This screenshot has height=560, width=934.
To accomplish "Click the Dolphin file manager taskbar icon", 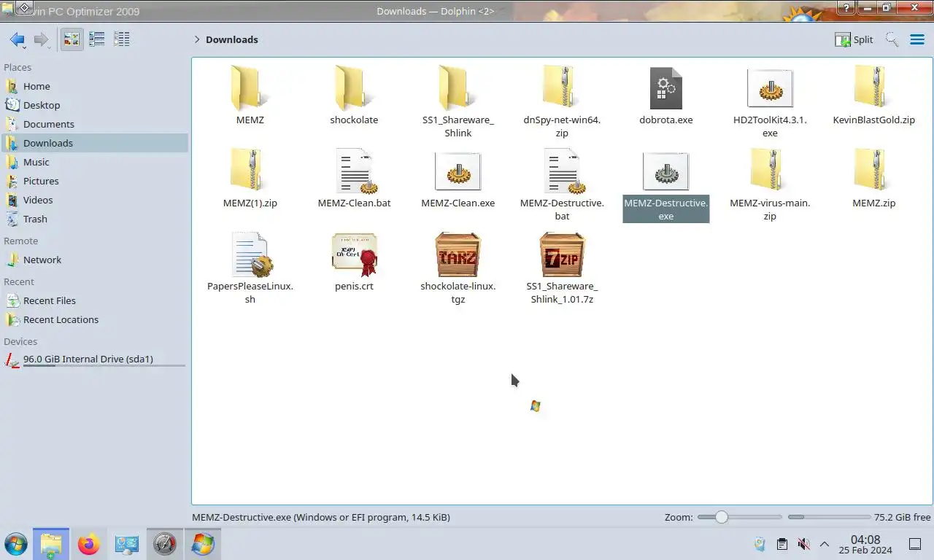I will [51, 544].
